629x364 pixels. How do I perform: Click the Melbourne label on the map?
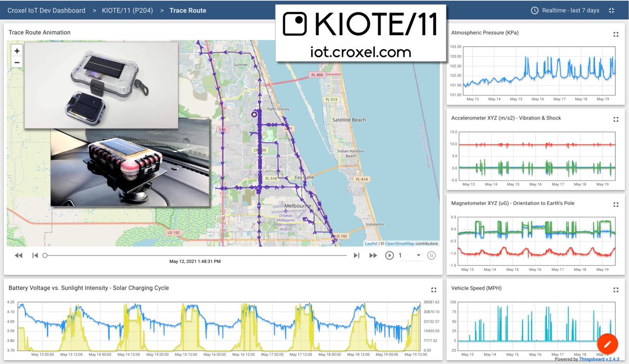[x=298, y=206]
